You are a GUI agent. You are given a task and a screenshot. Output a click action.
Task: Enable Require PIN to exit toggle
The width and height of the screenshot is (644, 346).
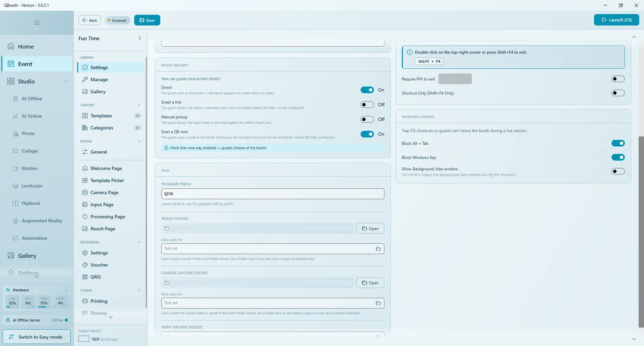click(618, 79)
